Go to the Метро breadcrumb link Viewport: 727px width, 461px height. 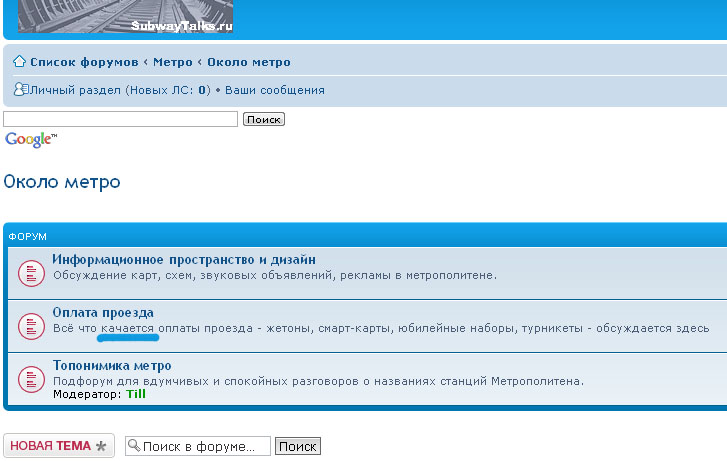click(x=173, y=62)
